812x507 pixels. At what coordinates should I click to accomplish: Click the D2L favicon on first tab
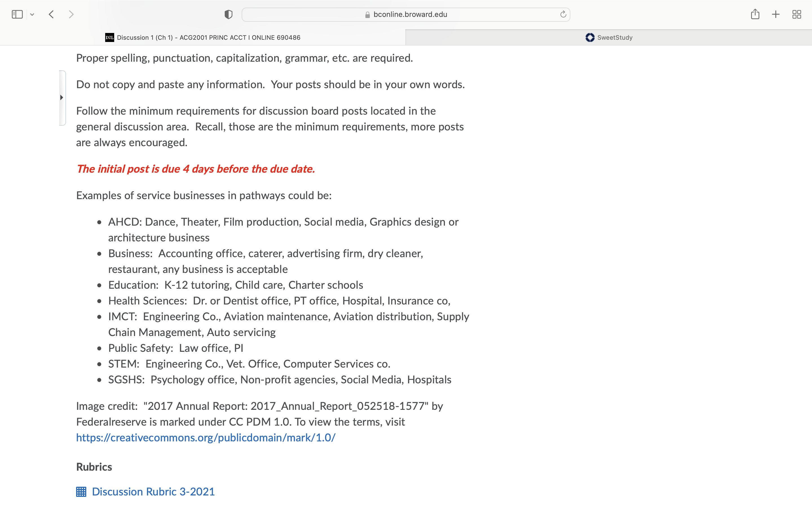(x=109, y=37)
